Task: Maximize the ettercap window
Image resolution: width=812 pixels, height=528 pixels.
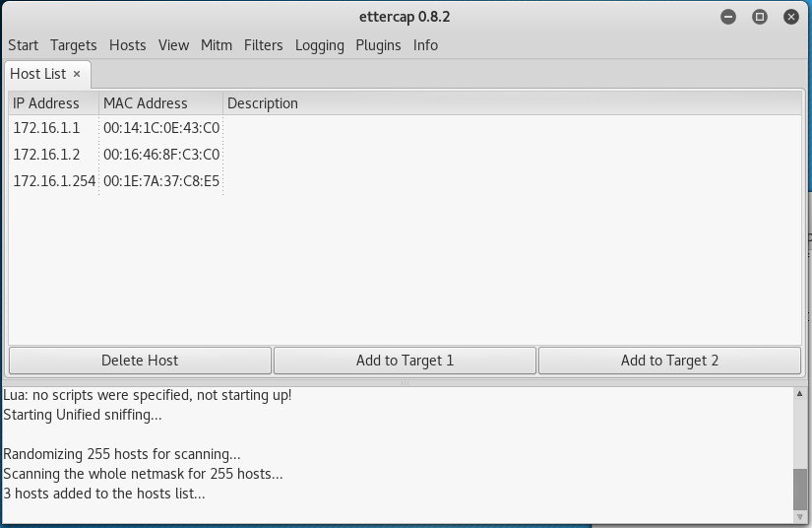Action: [x=760, y=17]
